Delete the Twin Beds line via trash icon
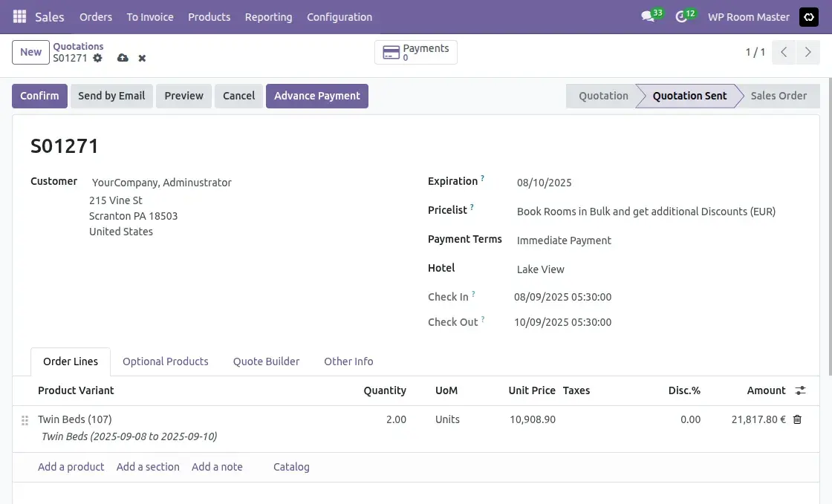This screenshot has width=832, height=504. [x=796, y=419]
